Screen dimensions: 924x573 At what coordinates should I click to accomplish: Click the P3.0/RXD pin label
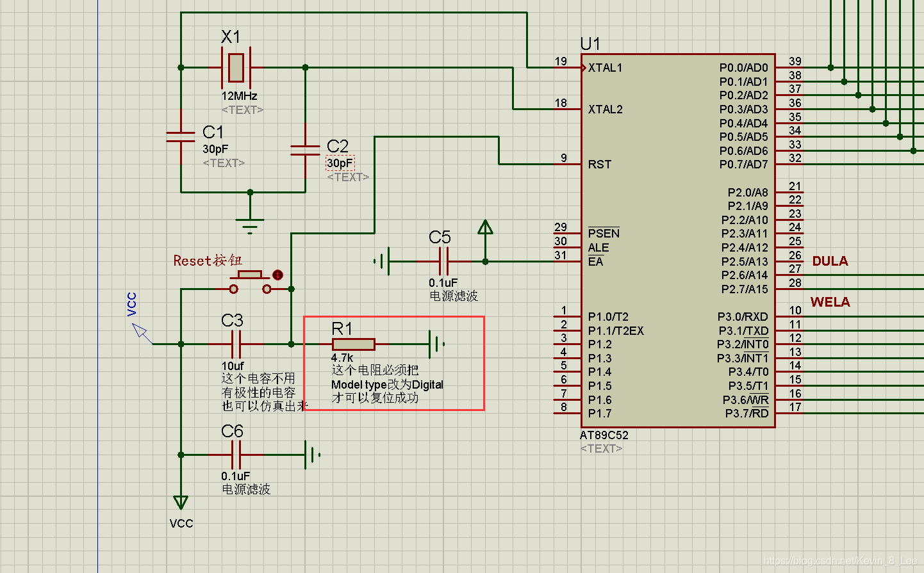pos(743,317)
